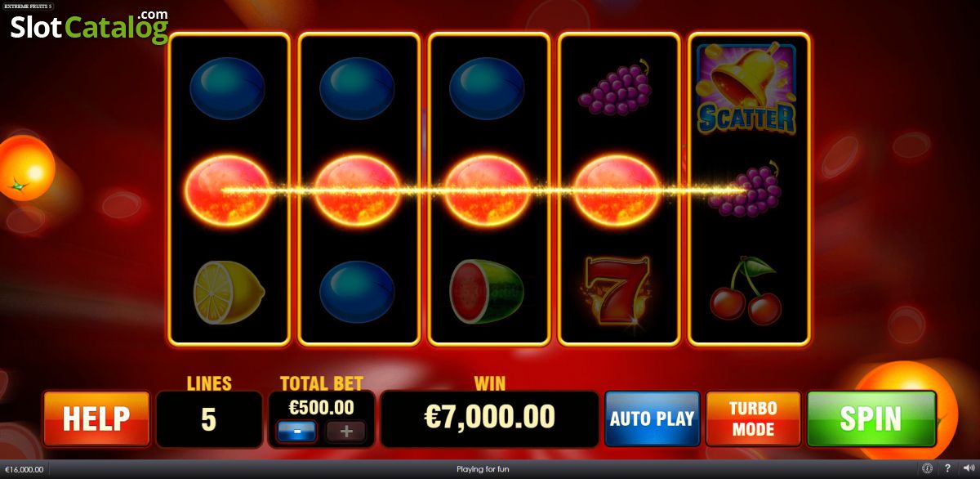Mute the game sound via speaker icon
This screenshot has width=980, height=479.
(x=968, y=469)
